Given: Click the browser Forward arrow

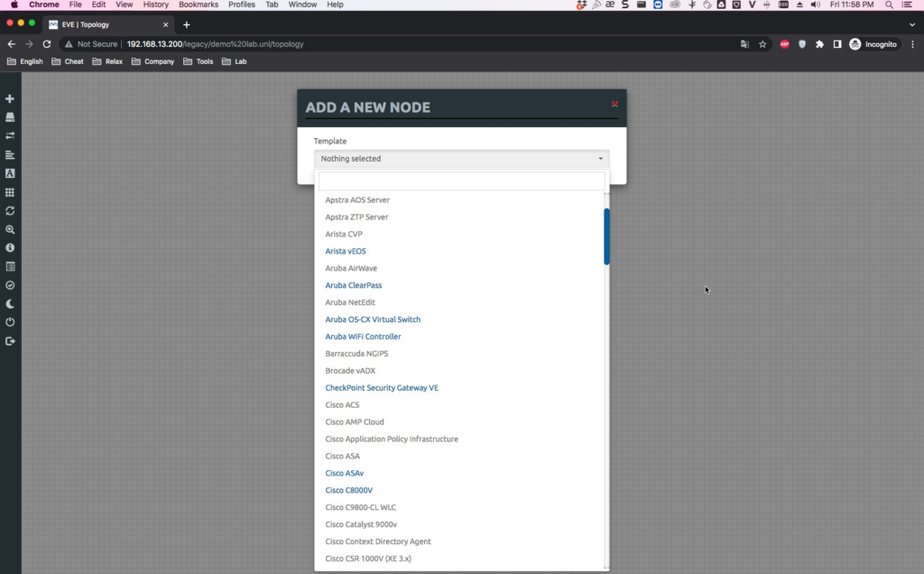Looking at the screenshot, I should click(29, 44).
